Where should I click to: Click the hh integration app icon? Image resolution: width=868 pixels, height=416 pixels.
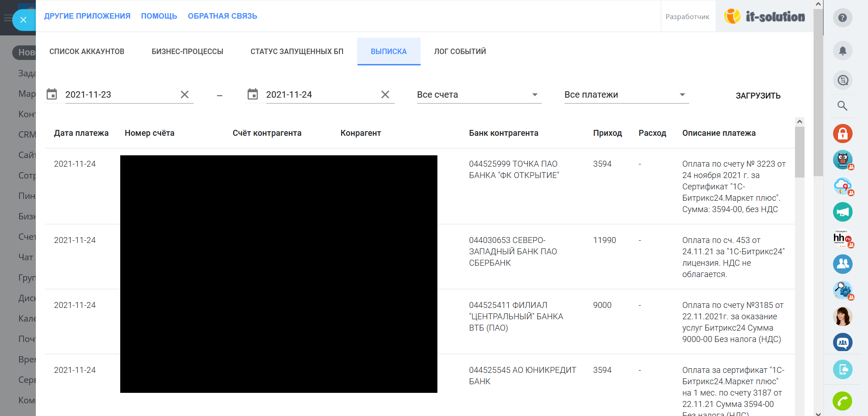coord(842,238)
